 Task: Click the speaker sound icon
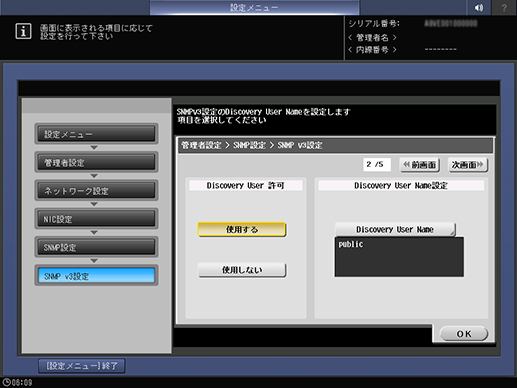[x=479, y=7]
